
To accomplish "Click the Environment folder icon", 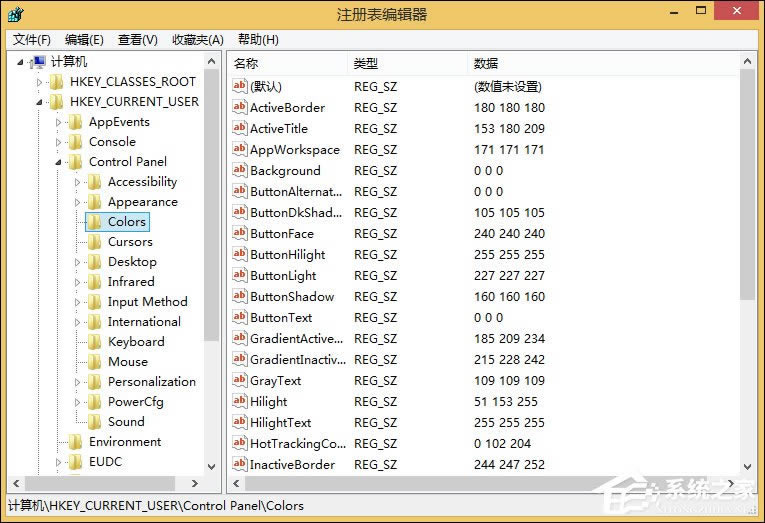I will [75, 442].
